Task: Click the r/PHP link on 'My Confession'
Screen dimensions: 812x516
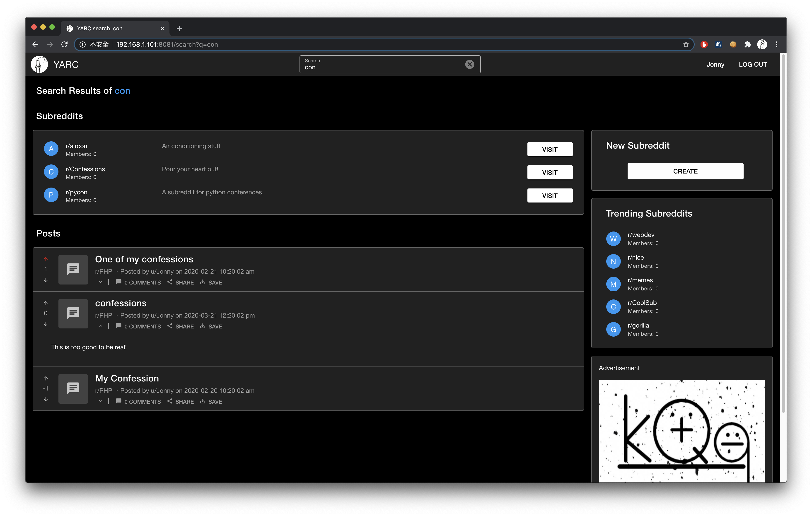Action: tap(104, 390)
